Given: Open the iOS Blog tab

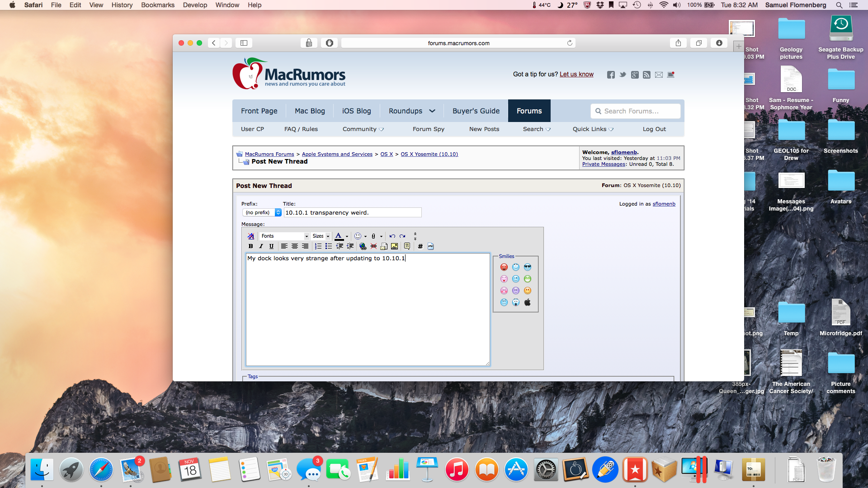Looking at the screenshot, I should point(356,111).
